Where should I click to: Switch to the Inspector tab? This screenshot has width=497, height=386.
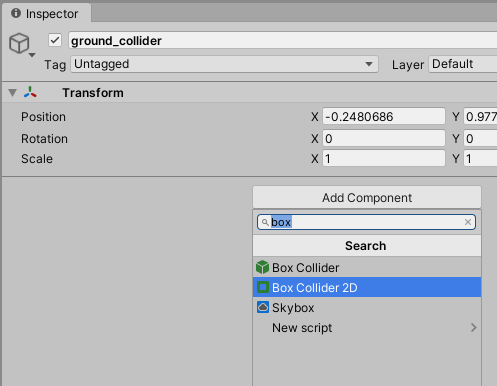click(46, 14)
